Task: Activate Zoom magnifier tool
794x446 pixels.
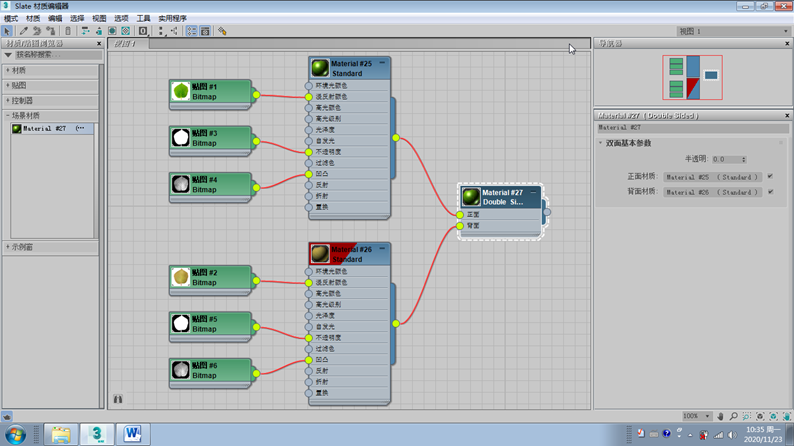Action: [733, 416]
